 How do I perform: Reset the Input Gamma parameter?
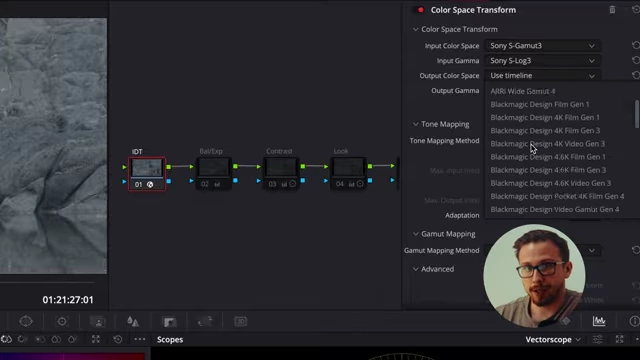point(636,60)
